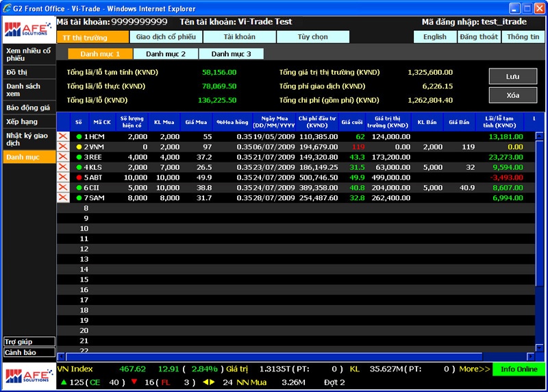Viewport: 548px width, 392px height.
Task: Click the green status dot of SAM
Action: (x=79, y=198)
